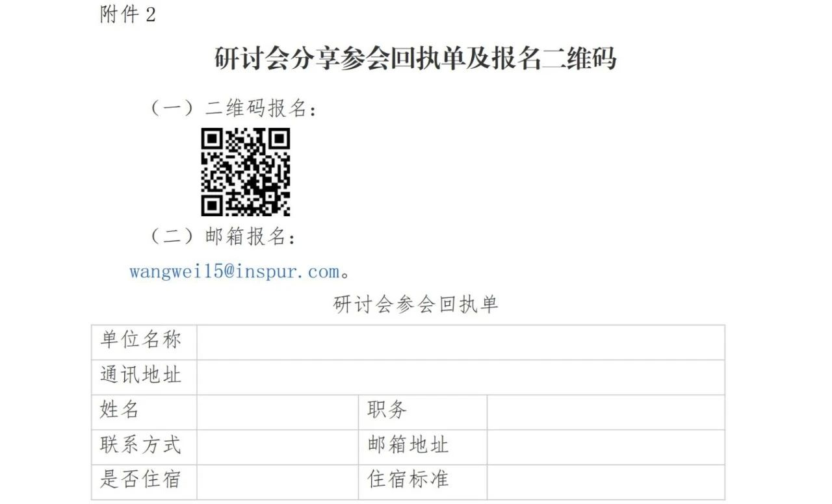The width and height of the screenshot is (832, 504).
Task: Click the blank cell next to 邮箱地址
Action: point(606,447)
